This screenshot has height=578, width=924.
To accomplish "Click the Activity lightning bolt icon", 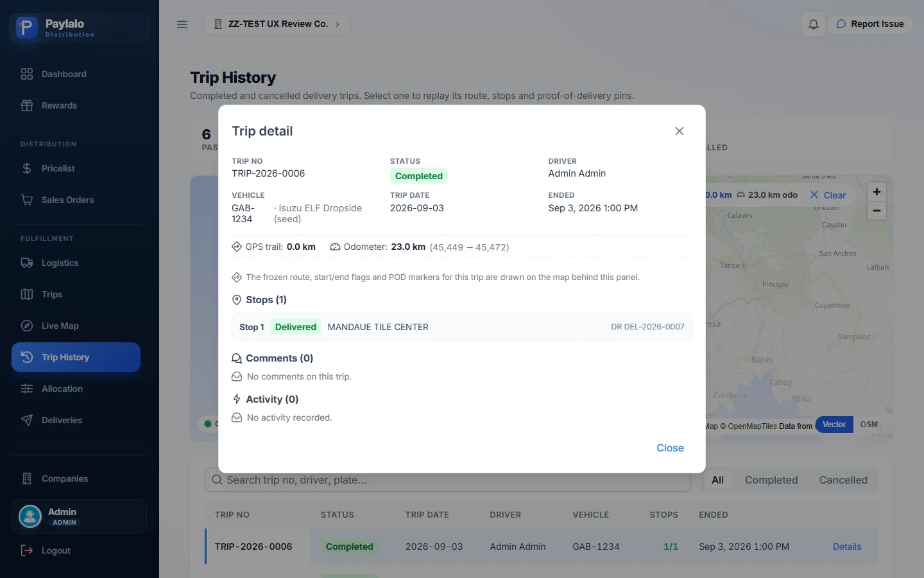I will coord(237,399).
